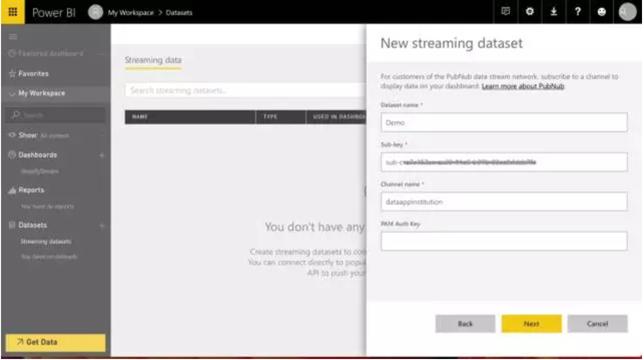Click the New streaming dataset heading
Screen dimensions: 644x360
coord(452,43)
